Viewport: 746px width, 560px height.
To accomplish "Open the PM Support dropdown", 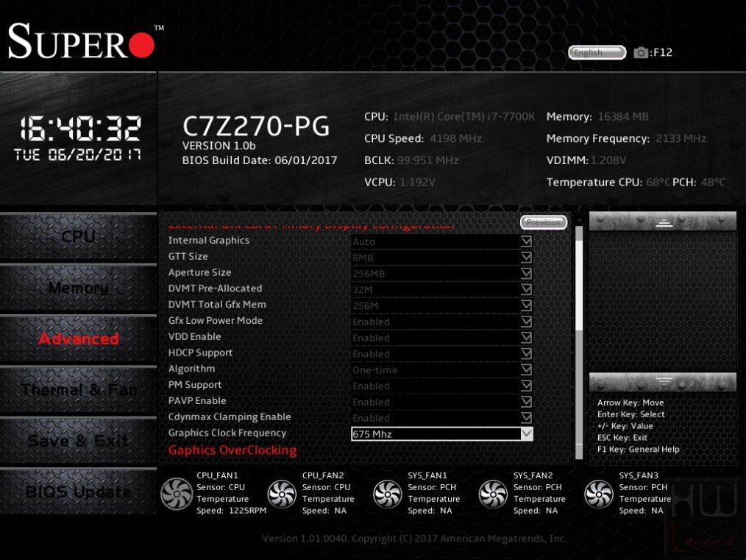I will point(441,386).
